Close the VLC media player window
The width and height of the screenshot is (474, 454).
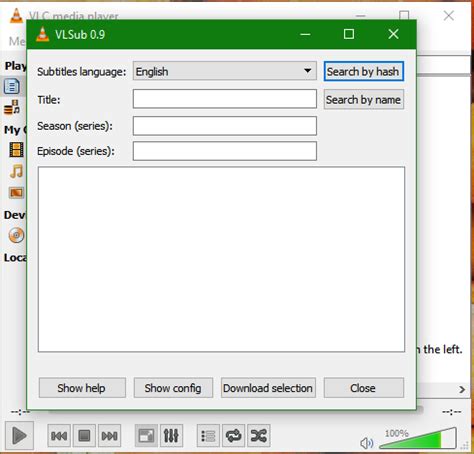point(449,15)
